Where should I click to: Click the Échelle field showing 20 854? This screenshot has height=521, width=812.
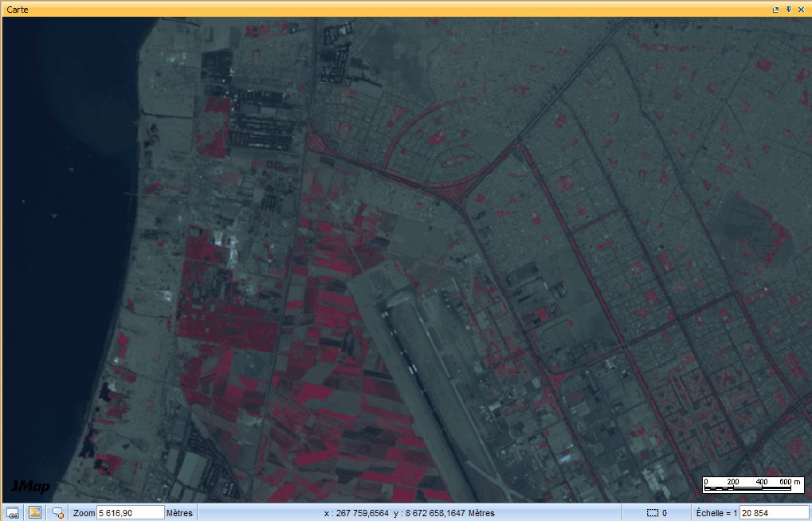[x=774, y=513]
